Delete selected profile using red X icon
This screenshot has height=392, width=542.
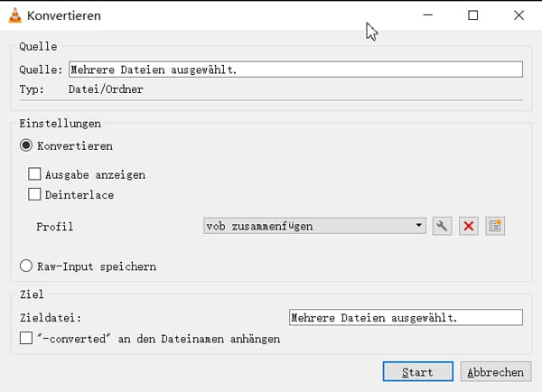click(x=468, y=226)
